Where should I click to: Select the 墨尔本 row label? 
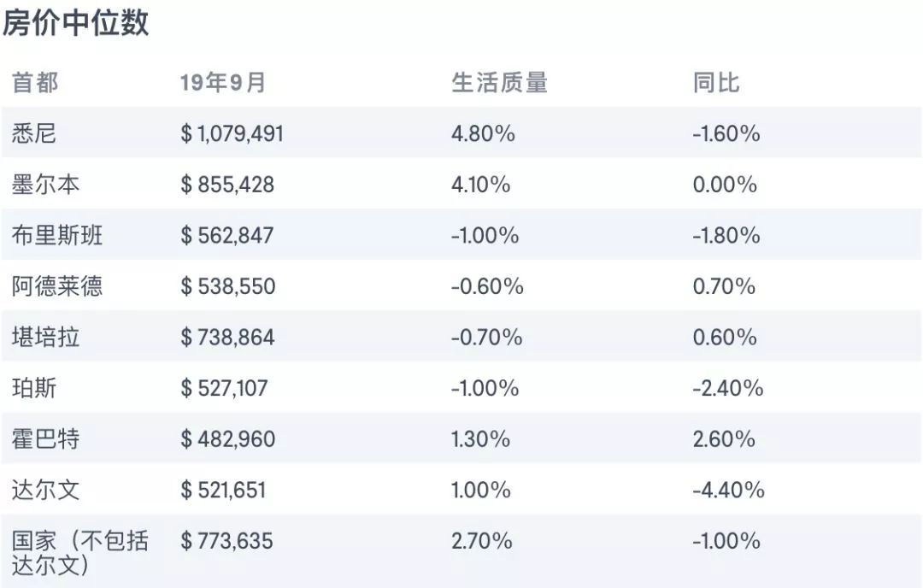pyautogui.click(x=45, y=185)
